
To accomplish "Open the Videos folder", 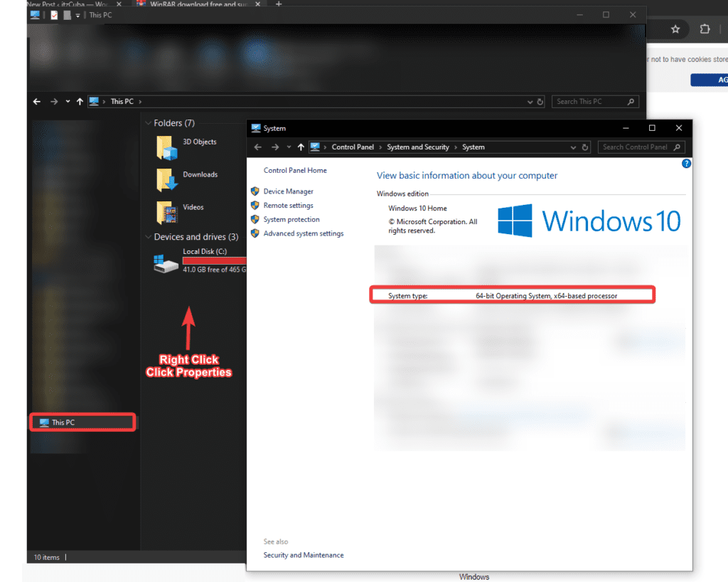I will pos(181,212).
